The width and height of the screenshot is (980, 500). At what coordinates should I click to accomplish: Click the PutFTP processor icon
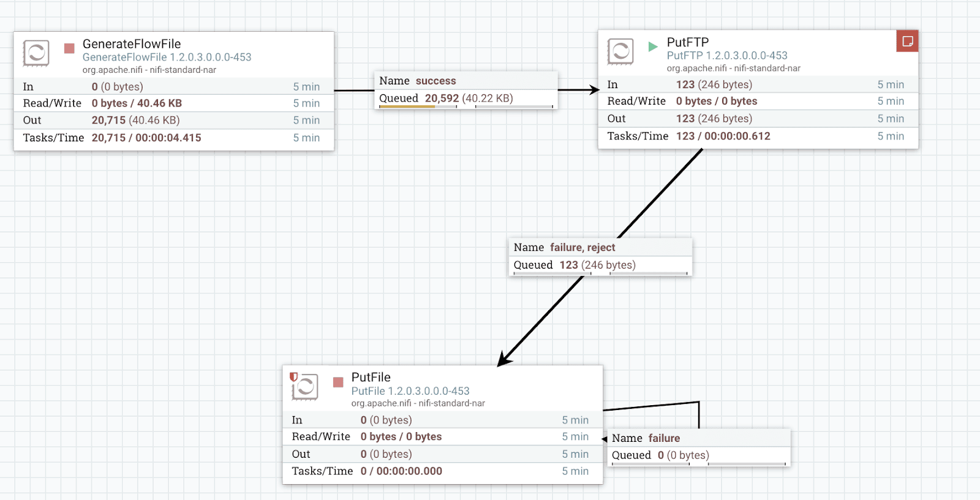click(620, 51)
